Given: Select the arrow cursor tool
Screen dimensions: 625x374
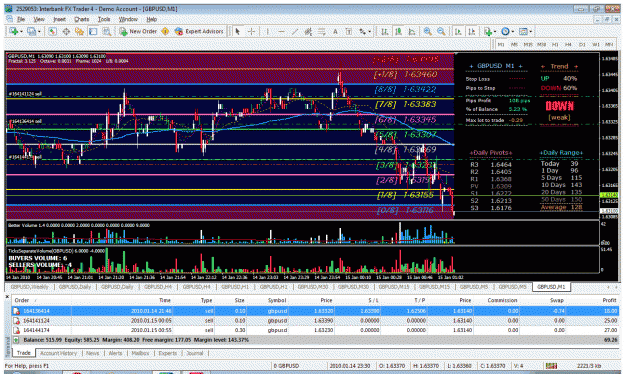Looking at the screenshot, I should point(238,31).
